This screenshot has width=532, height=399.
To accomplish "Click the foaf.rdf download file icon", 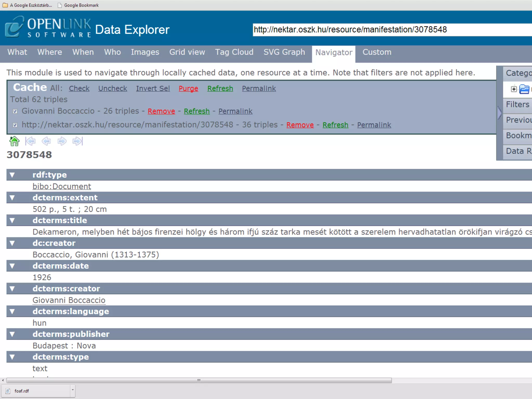I will 8,391.
